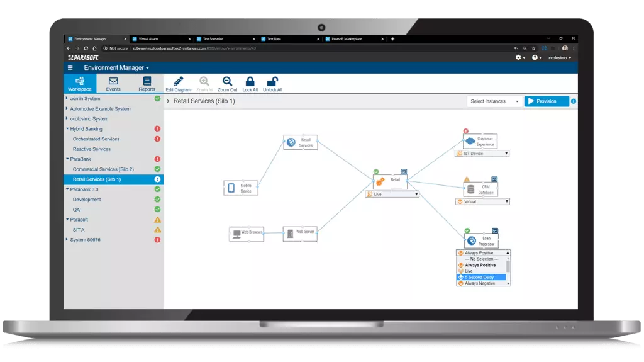
Task: Open the settings gear menu
Action: click(519, 57)
